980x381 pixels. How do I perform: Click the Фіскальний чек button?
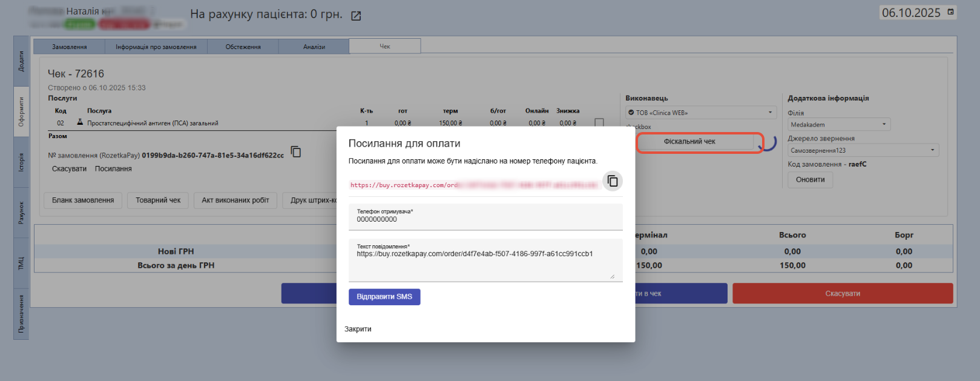689,142
